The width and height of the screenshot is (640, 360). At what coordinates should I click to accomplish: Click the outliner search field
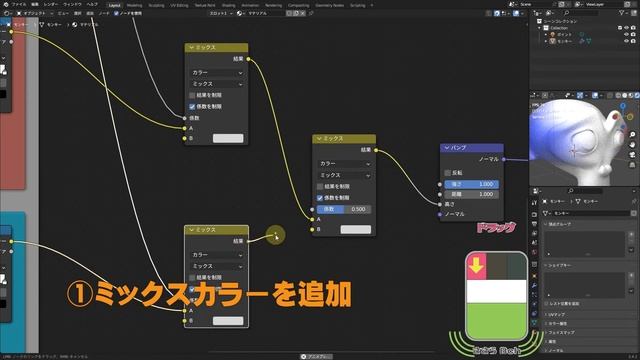581,13
